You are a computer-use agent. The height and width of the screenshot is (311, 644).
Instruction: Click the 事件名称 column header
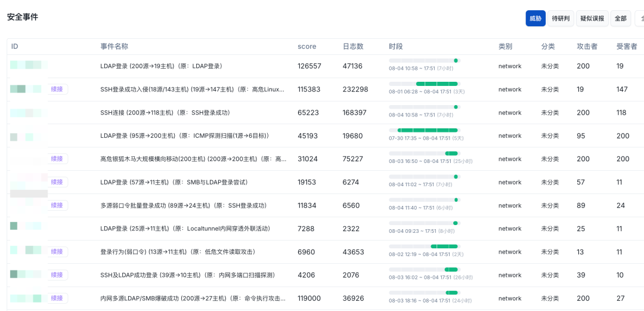[114, 47]
